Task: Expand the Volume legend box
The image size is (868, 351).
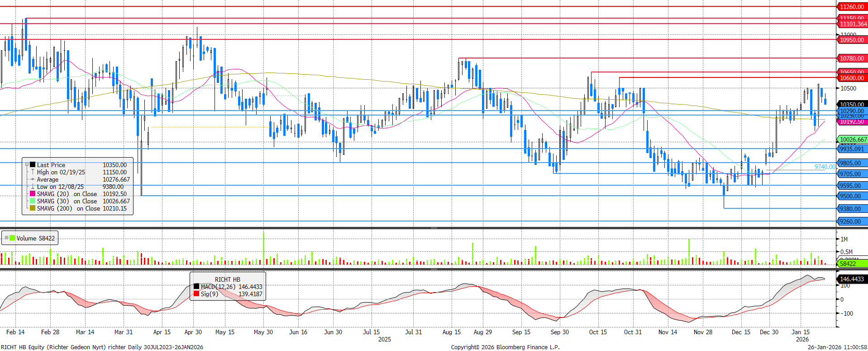Action: tap(6, 238)
